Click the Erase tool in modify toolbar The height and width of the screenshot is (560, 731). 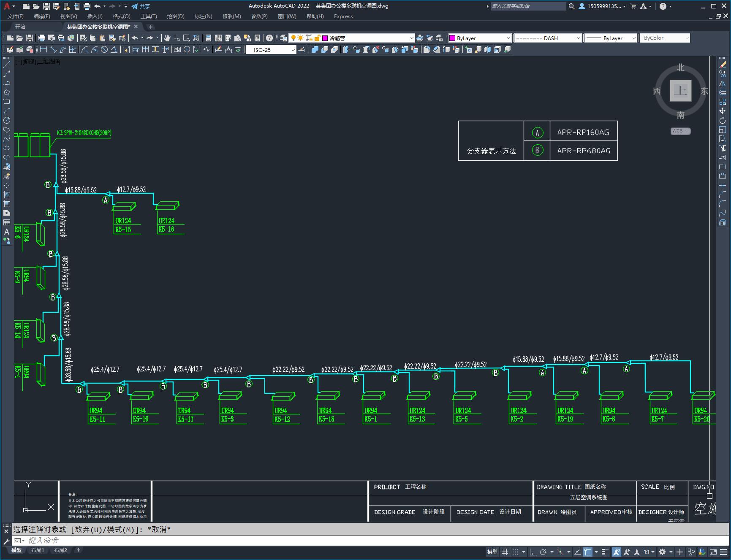pyautogui.click(x=723, y=65)
